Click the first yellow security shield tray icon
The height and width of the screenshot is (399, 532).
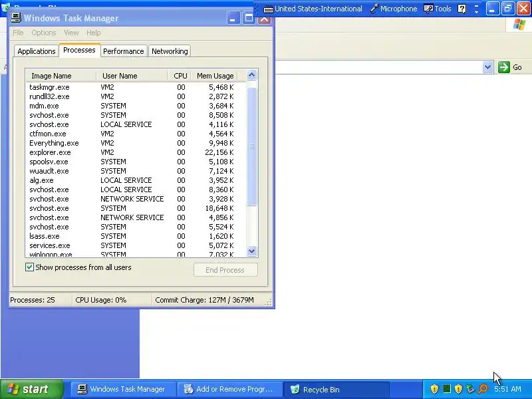[435, 389]
